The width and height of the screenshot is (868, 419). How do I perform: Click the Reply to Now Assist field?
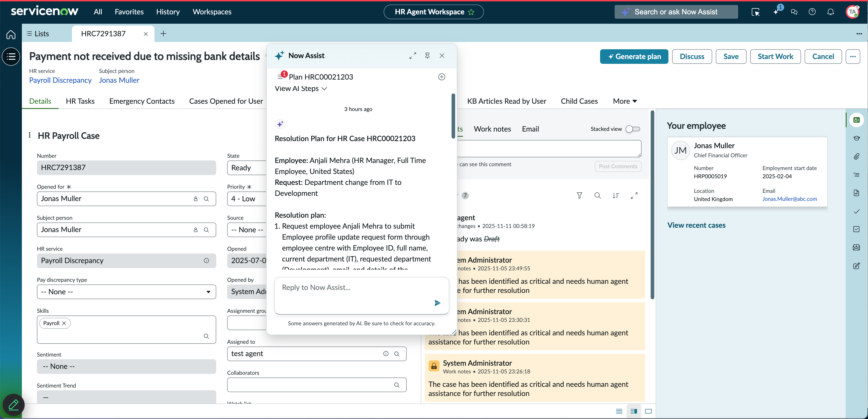pos(362,296)
